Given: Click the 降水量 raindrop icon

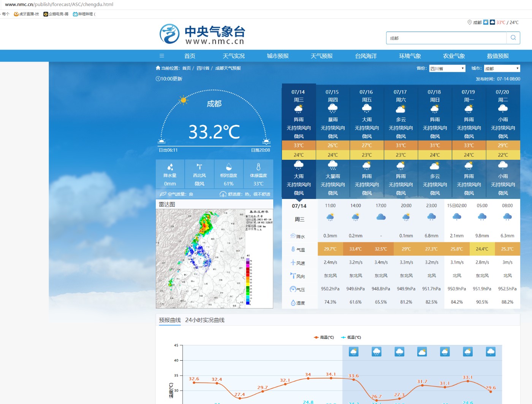Looking at the screenshot, I should pyautogui.click(x=170, y=167).
